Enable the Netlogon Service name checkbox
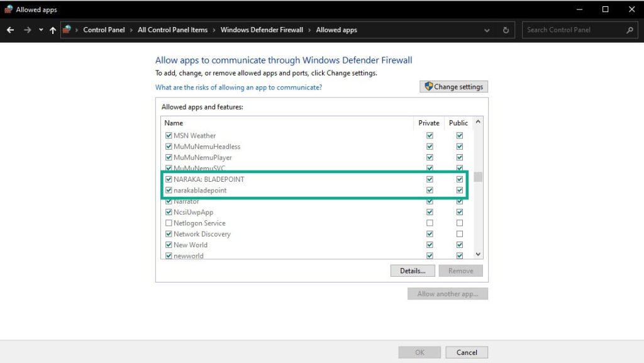 (x=169, y=223)
